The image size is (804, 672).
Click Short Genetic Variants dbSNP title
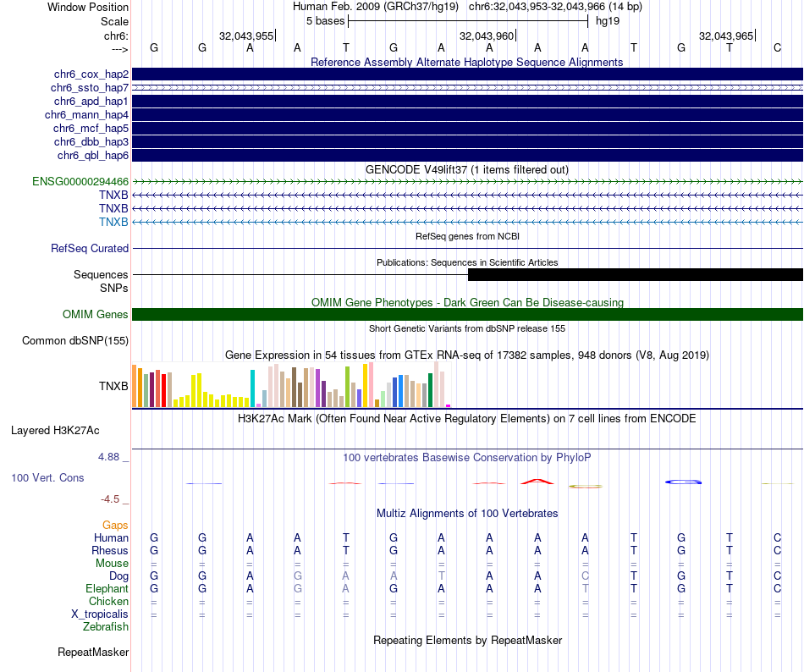[x=467, y=328]
